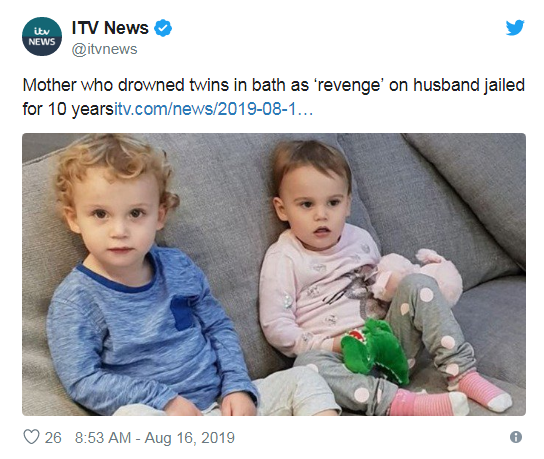Image resolution: width=544 pixels, height=459 pixels.
Task: Click the 'NEWS' text in the avatar logo
Action: 42,42
